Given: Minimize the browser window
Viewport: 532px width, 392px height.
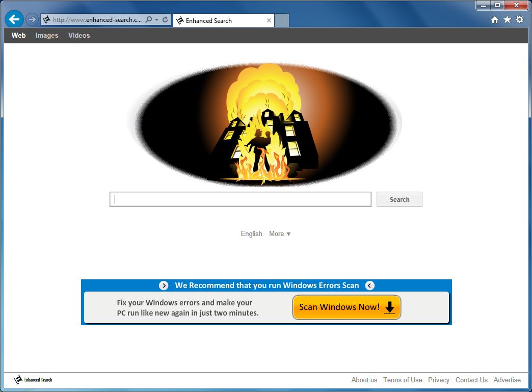Looking at the screenshot, I should point(484,6).
